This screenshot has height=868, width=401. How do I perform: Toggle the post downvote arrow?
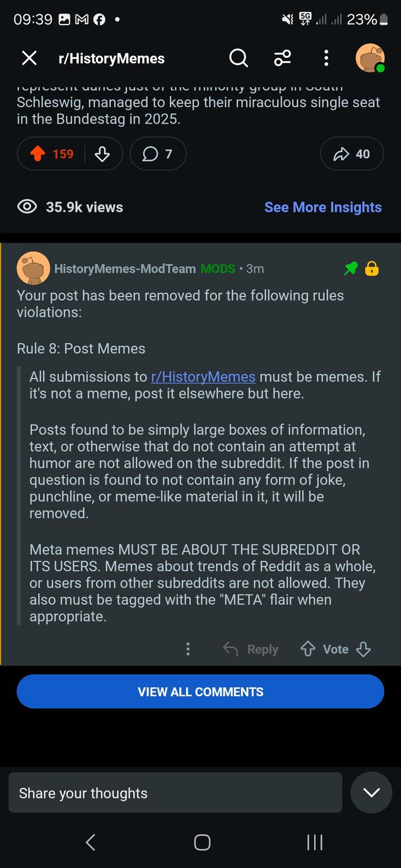click(102, 154)
